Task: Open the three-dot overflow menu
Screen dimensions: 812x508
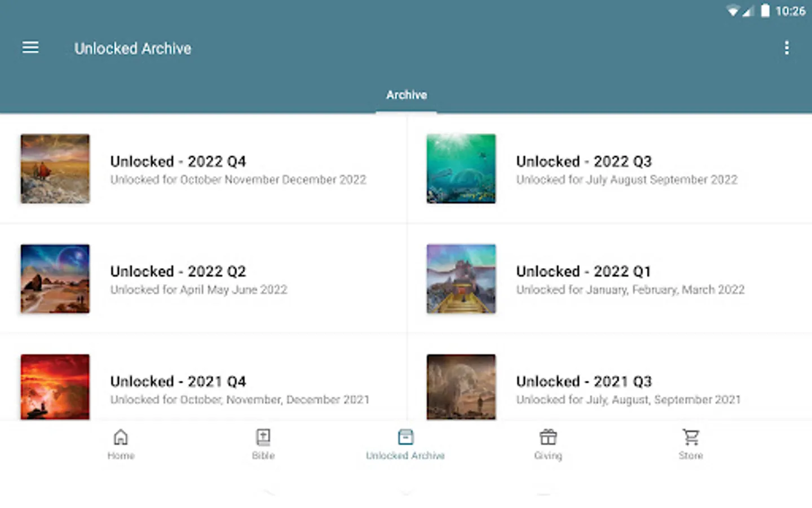Action: coord(787,48)
